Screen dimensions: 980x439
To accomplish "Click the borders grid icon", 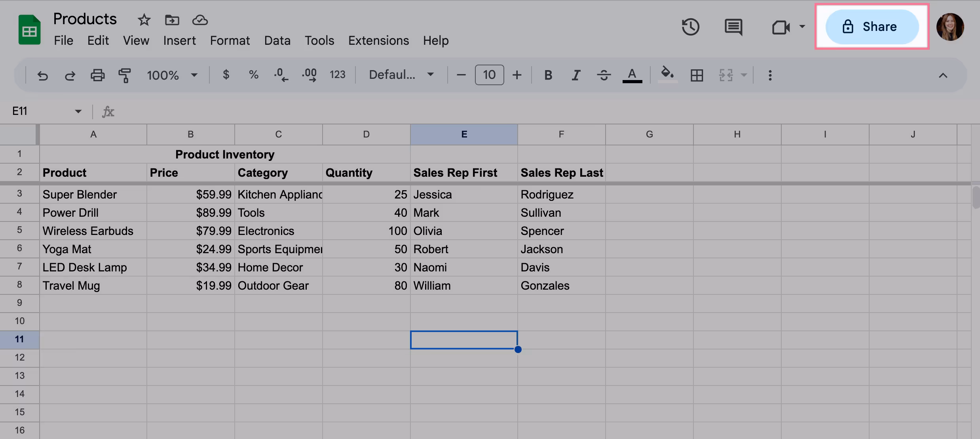I will (x=697, y=75).
